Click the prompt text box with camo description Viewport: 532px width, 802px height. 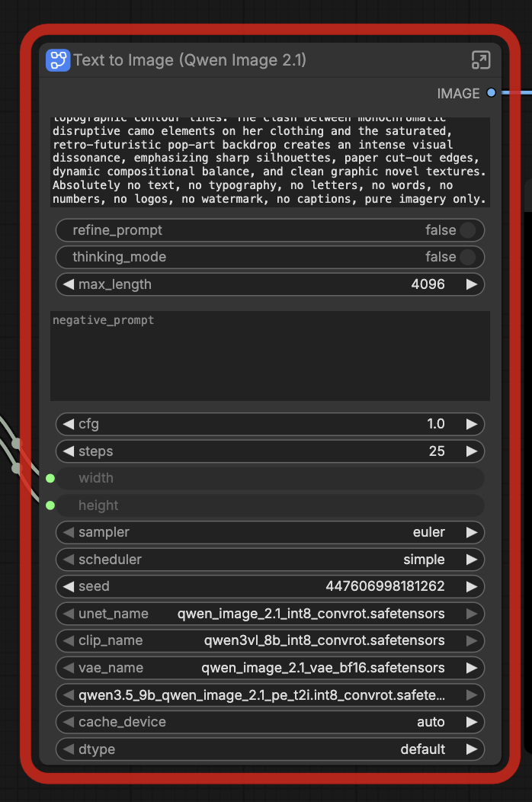pos(270,162)
